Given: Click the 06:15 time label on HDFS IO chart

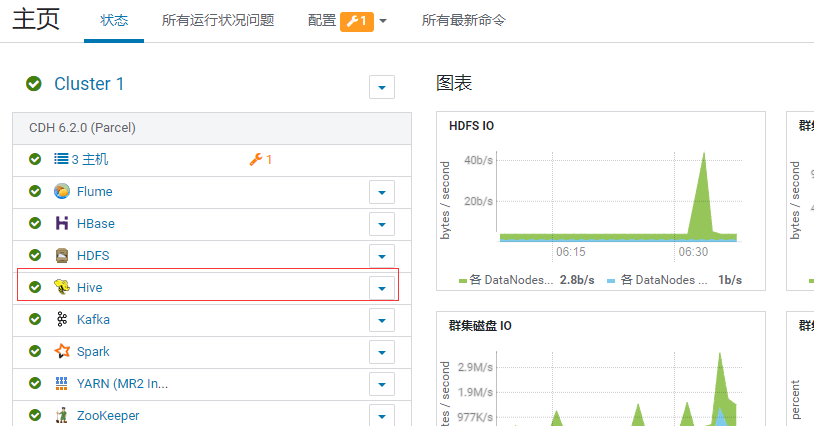Looking at the screenshot, I should pyautogui.click(x=571, y=252).
